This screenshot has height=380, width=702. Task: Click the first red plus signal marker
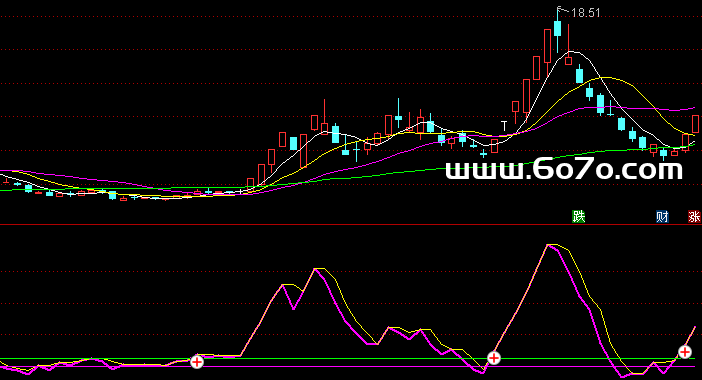pos(197,361)
